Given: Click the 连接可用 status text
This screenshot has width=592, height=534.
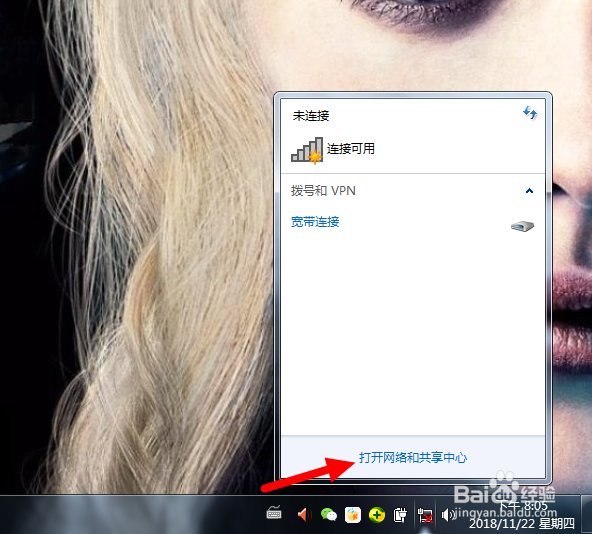Looking at the screenshot, I should point(350,149).
